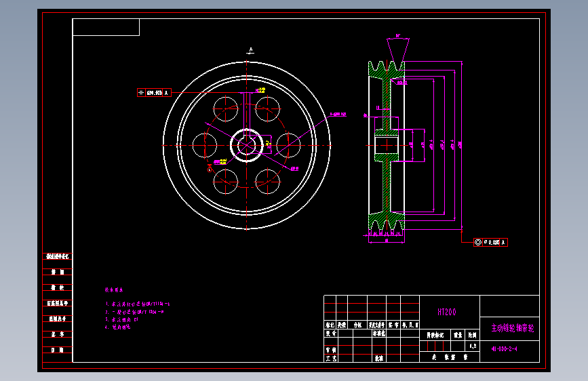The height and width of the screenshot is (381, 588).
Task: Click the 审核 row label in title block
Action: [x=331, y=350]
